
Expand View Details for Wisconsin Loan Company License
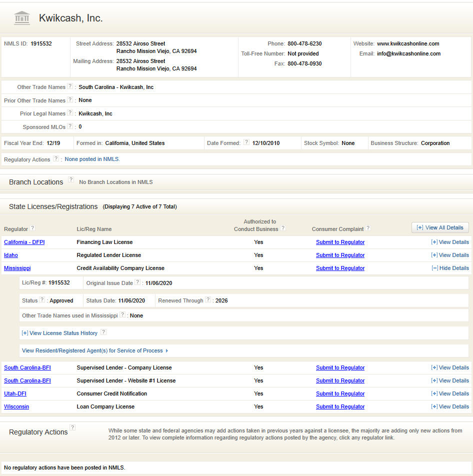pos(450,406)
